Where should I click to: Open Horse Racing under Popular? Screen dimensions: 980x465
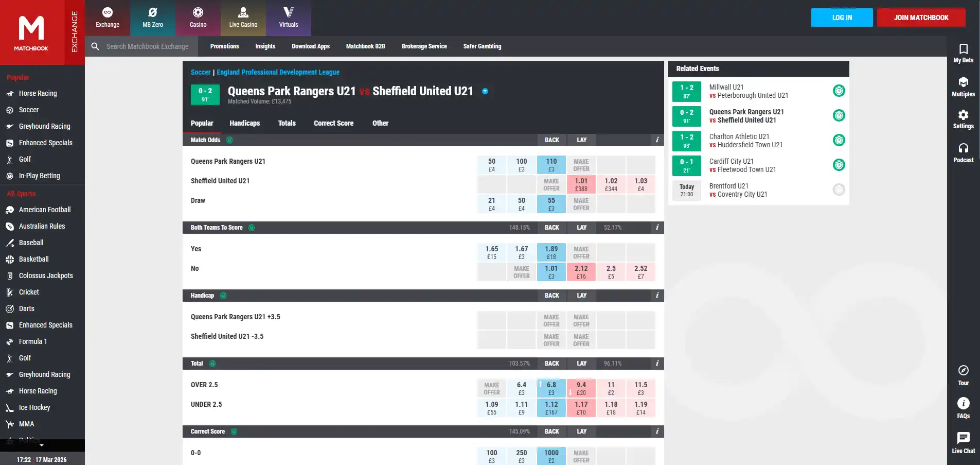38,94
